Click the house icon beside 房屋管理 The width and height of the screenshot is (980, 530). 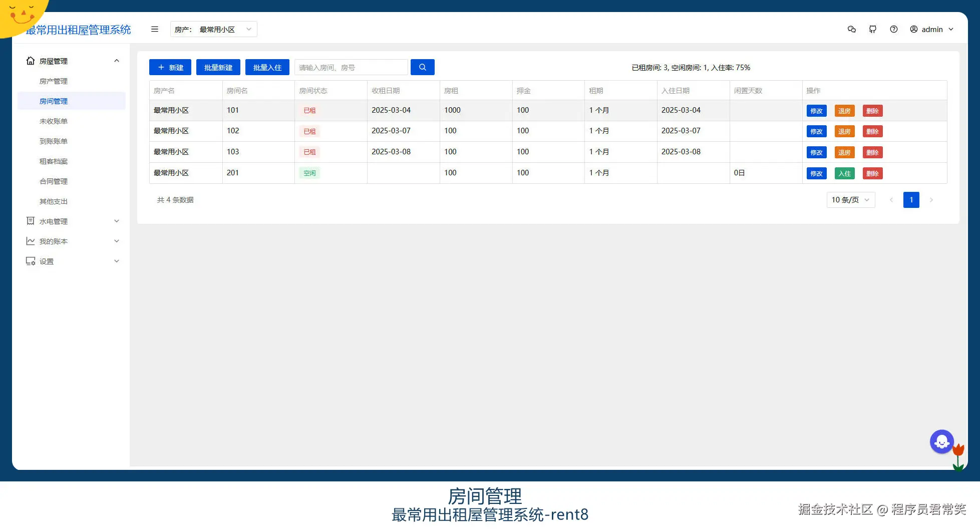pos(30,61)
